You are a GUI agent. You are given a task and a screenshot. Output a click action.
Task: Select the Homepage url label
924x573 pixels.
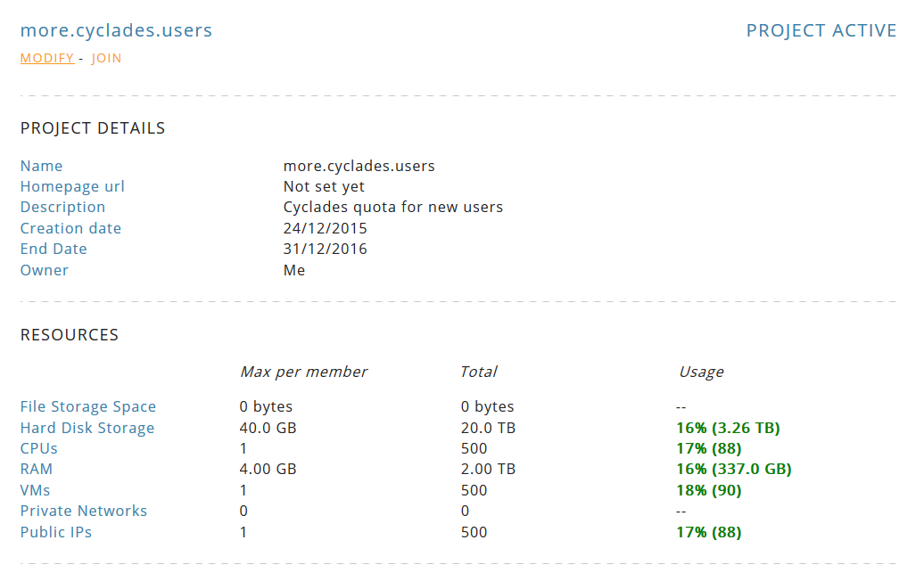click(x=72, y=186)
